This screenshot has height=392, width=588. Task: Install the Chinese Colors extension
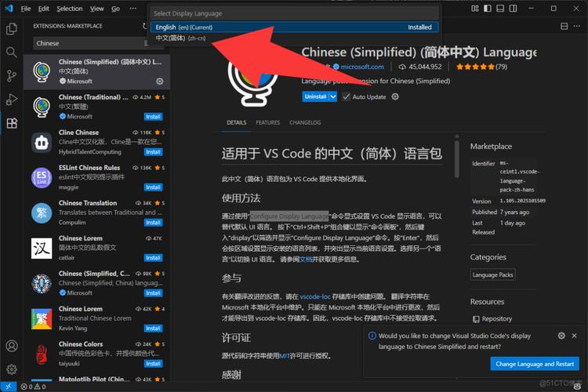(x=153, y=364)
